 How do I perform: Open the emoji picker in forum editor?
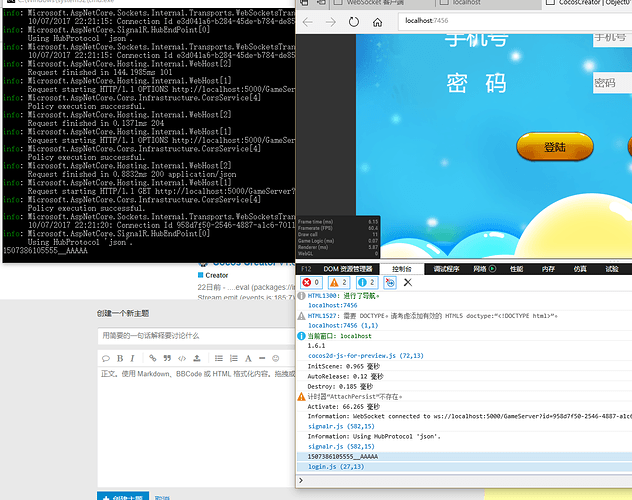(x=276, y=358)
